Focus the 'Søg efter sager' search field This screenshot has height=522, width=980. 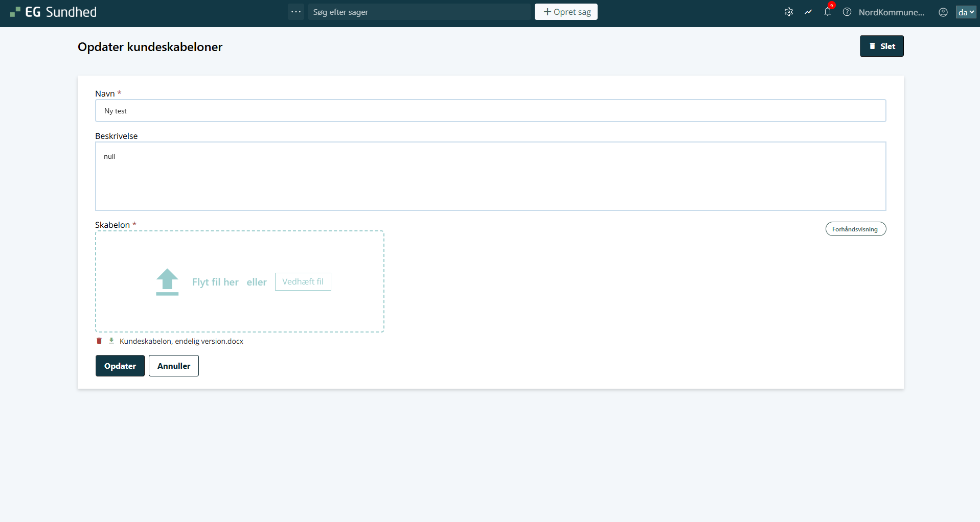point(419,12)
